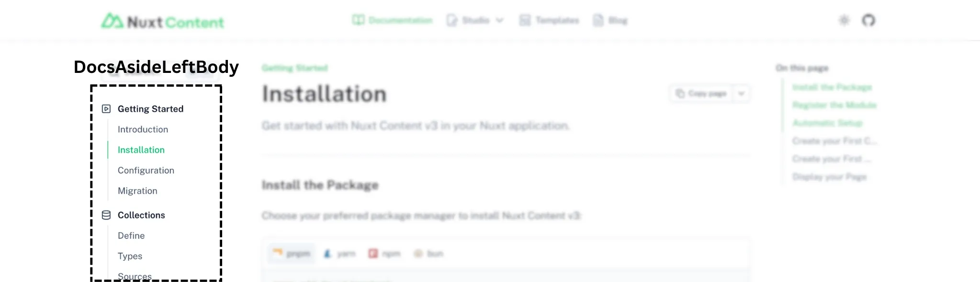The height and width of the screenshot is (282, 980).
Task: Expand the arrow next to Copy page
Action: 741,94
